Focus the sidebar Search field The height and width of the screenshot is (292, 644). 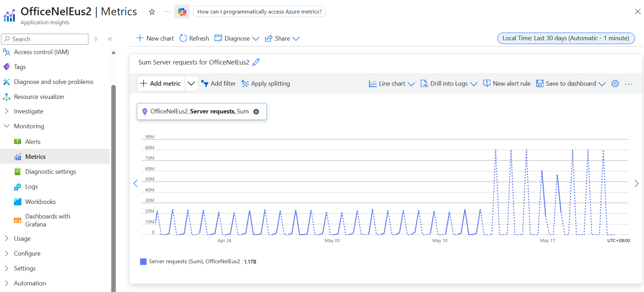pyautogui.click(x=45, y=39)
